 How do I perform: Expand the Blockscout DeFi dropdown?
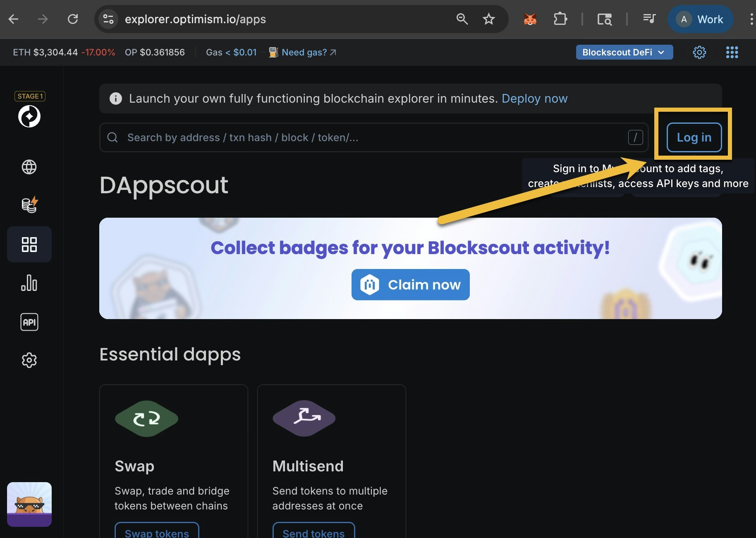tap(624, 52)
